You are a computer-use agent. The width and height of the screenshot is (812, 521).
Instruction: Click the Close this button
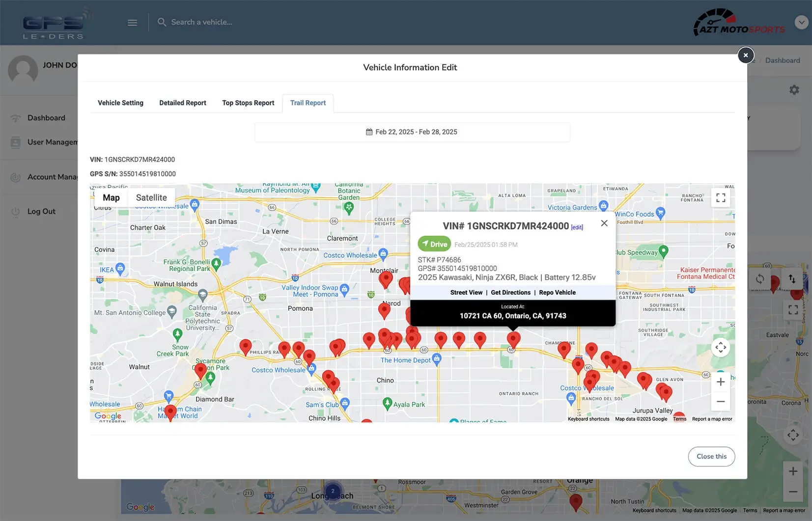[x=711, y=457]
